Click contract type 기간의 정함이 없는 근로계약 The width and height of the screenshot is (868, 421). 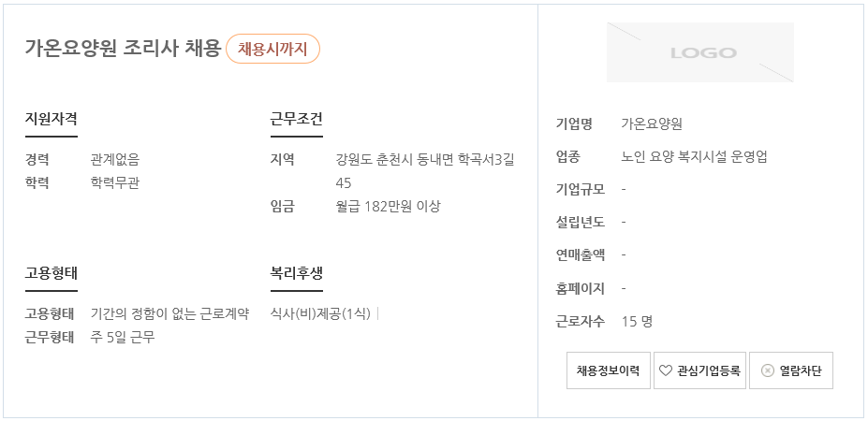(x=169, y=314)
